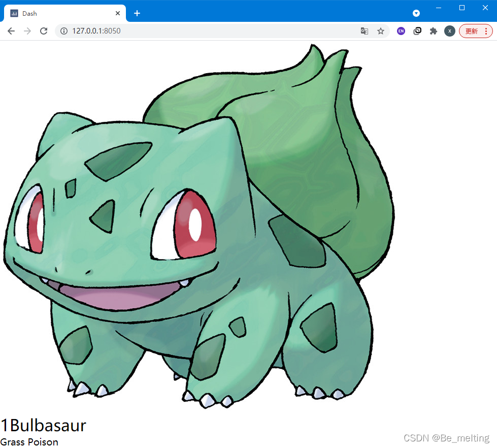Open a new browser tab
Screen dimensions: 497x448
click(137, 13)
